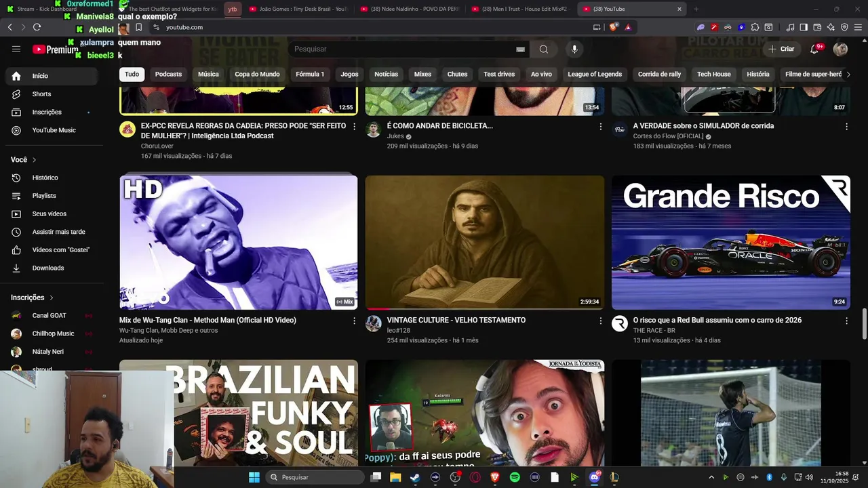Toggle the browser sidebar panel icon

[x=804, y=27]
